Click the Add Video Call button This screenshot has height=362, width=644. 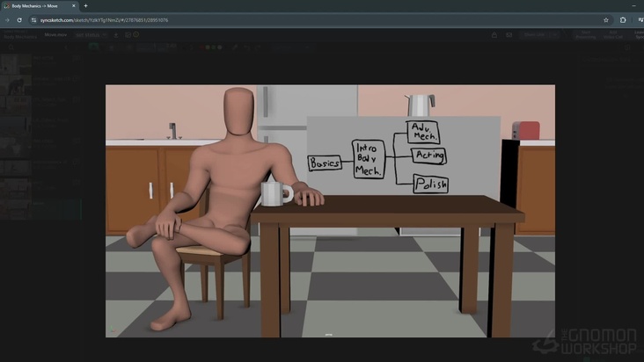coord(612,35)
